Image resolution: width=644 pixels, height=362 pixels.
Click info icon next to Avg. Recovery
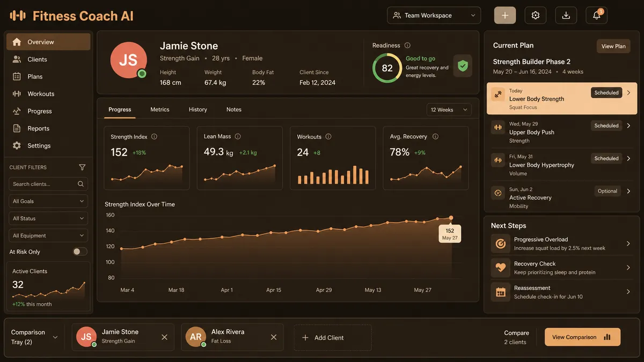[434, 137]
